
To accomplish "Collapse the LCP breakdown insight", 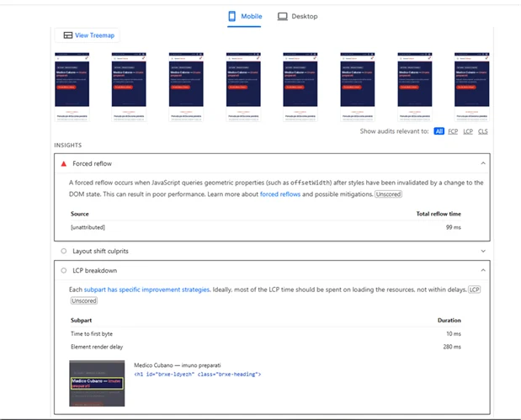I will (x=483, y=270).
